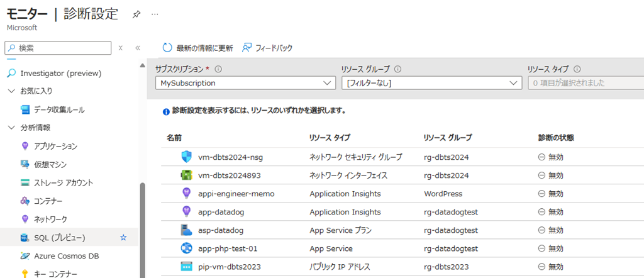
Task: Click rg-dbts2023 resource group cell
Action: [x=447, y=267]
